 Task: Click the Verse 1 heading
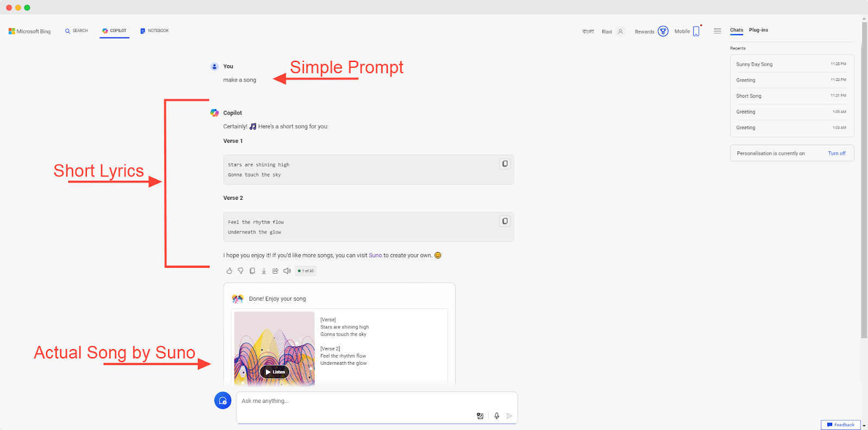click(233, 141)
